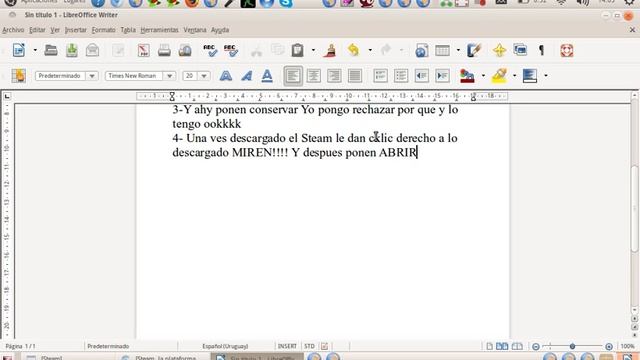Click the New document icon
The width and height of the screenshot is (640, 360).
[x=19, y=50]
